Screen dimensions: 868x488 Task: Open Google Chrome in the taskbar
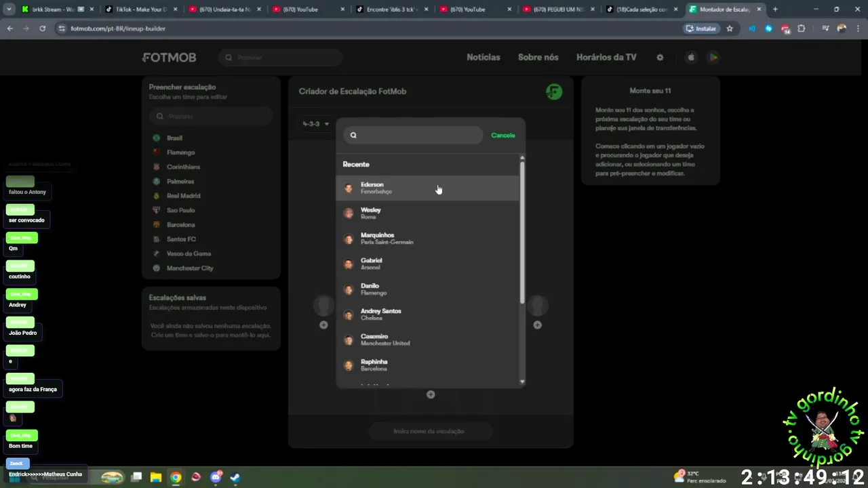(176, 477)
